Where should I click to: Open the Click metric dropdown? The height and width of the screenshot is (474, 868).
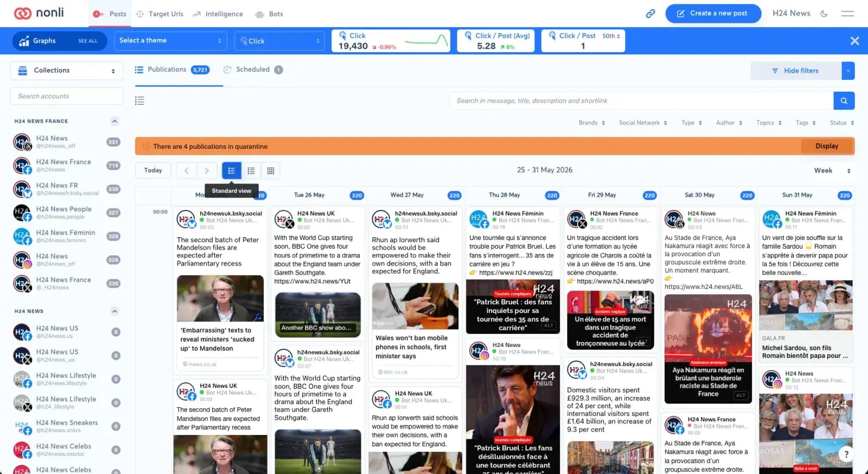279,41
